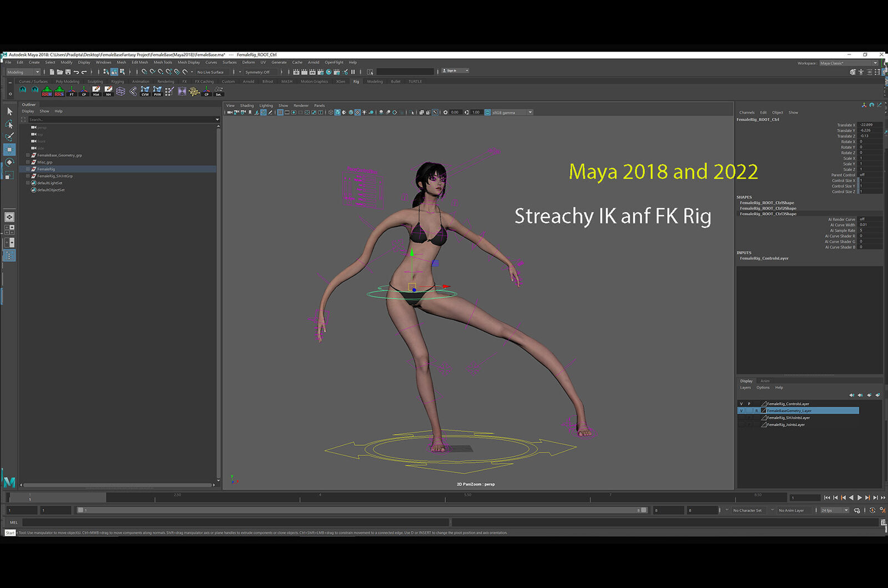Click the MEL command line input
Screen dimensions: 888x588
pyautogui.click(x=235, y=522)
